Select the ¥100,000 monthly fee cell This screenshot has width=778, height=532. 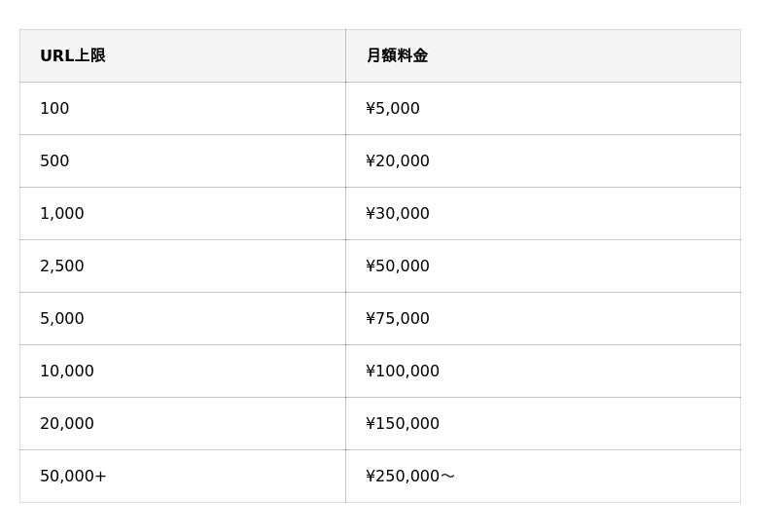click(403, 372)
